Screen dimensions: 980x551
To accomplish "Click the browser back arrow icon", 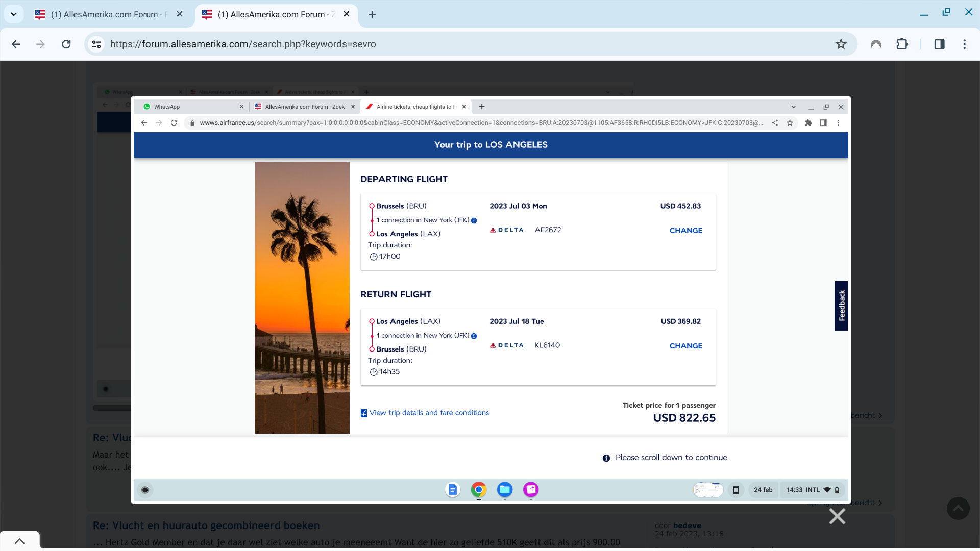I will click(16, 44).
